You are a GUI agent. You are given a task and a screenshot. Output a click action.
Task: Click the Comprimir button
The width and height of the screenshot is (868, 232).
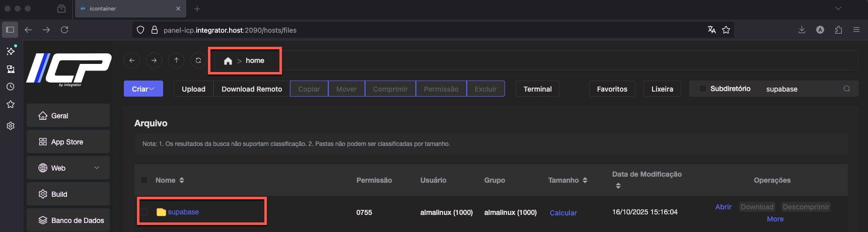point(390,89)
